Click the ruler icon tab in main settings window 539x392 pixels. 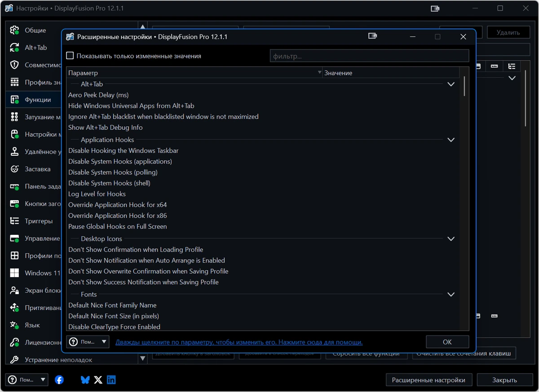coord(495,66)
